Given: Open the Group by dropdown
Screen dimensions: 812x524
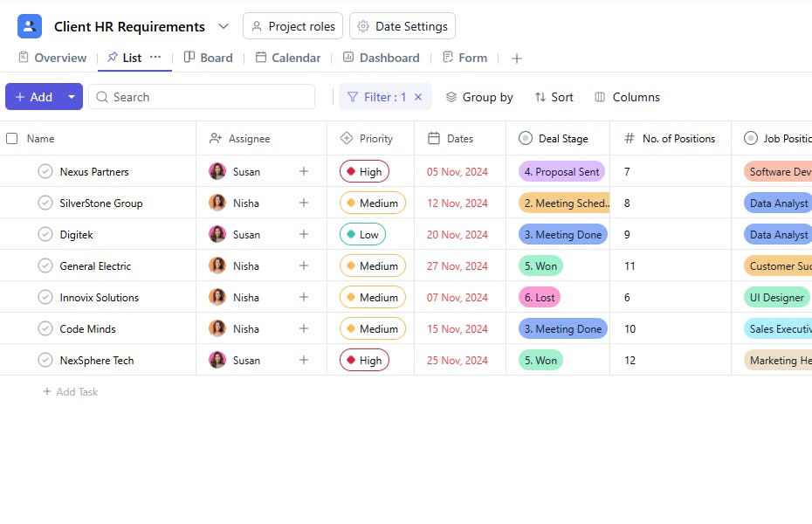Looking at the screenshot, I should coord(479,97).
